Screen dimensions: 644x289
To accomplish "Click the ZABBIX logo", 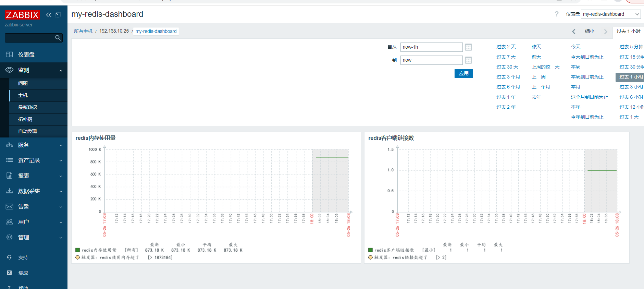I will pos(22,15).
